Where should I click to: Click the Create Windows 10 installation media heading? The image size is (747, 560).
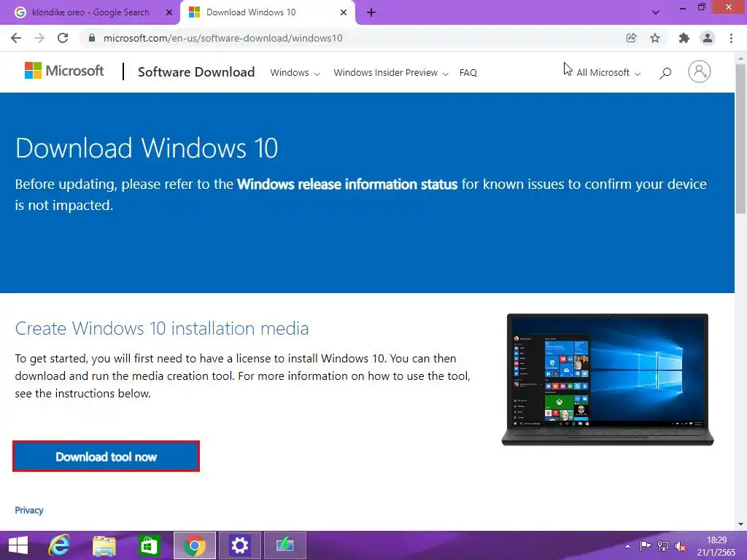[x=162, y=329]
